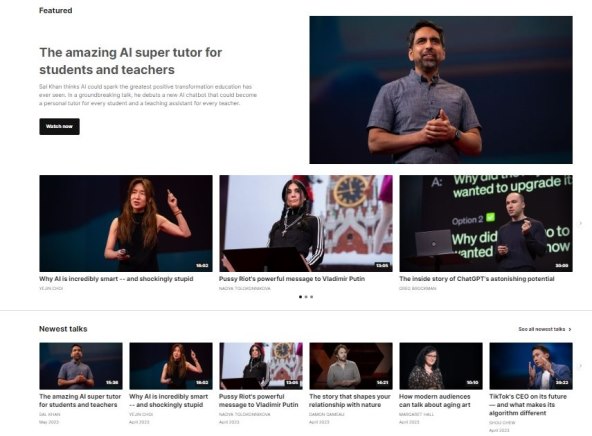Click the Watch now button
The height and width of the screenshot is (436, 592).
(59, 126)
